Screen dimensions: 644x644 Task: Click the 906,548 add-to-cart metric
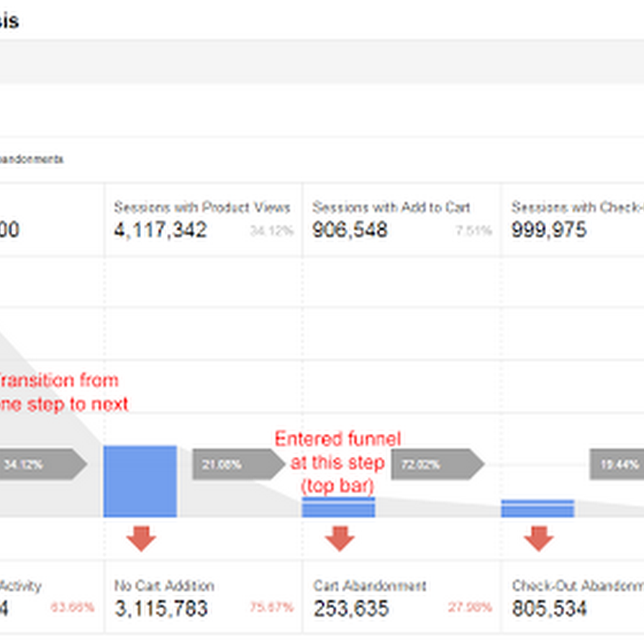[346, 230]
